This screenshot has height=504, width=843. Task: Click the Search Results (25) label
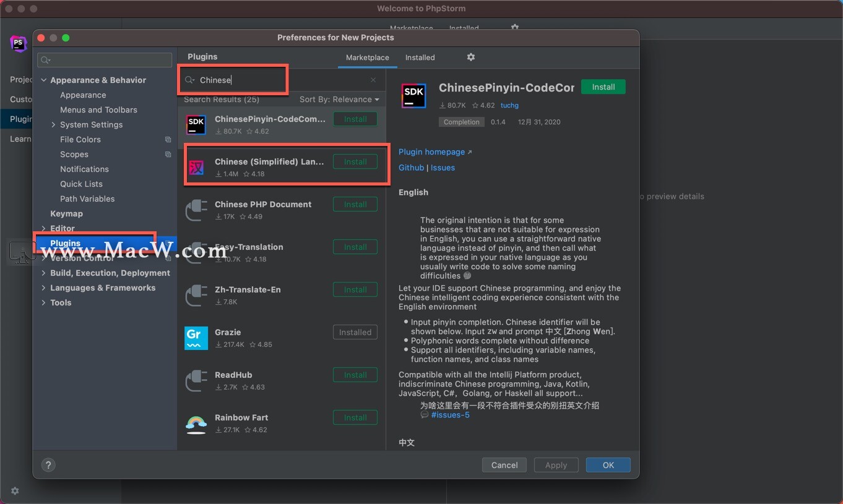[222, 100]
